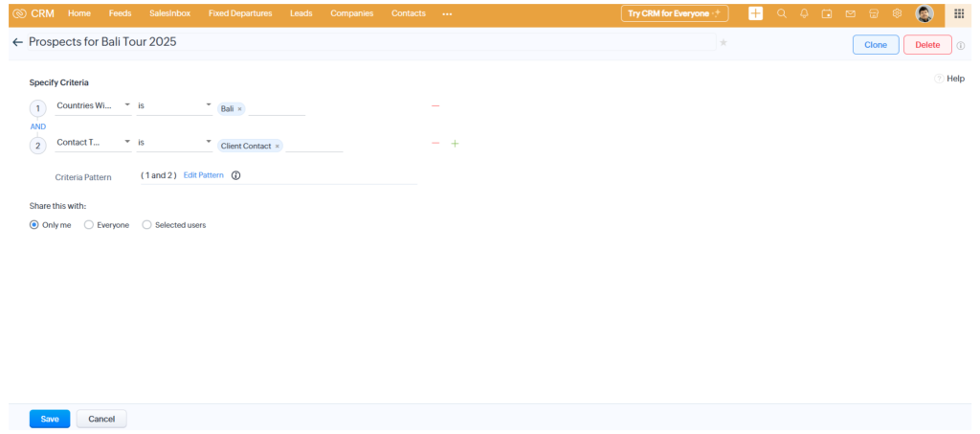
Task: Click Try CRM for Everyone button
Action: (675, 13)
